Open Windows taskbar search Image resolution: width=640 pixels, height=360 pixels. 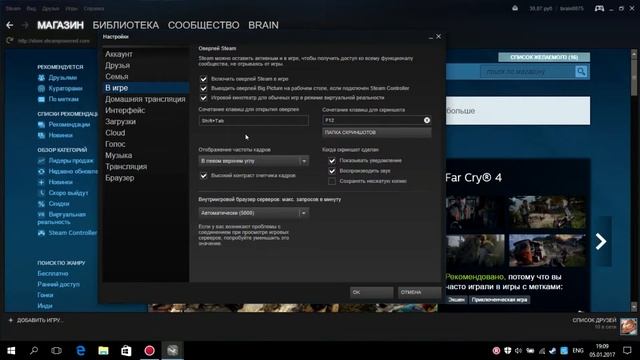[x=34, y=350]
